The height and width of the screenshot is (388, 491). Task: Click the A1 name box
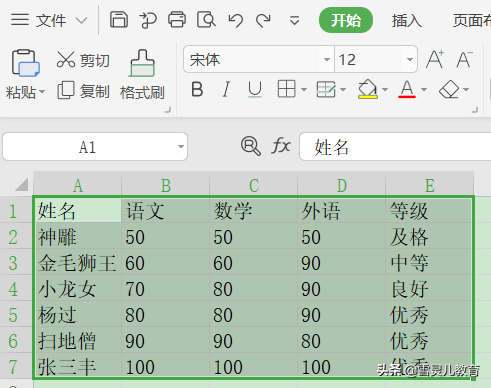point(88,147)
